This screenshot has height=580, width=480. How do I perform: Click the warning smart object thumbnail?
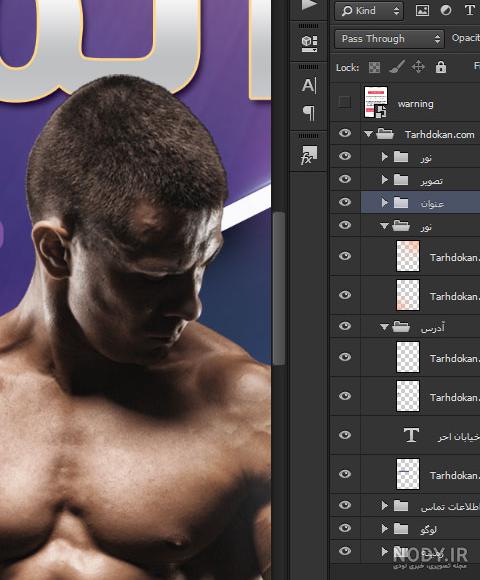376,102
